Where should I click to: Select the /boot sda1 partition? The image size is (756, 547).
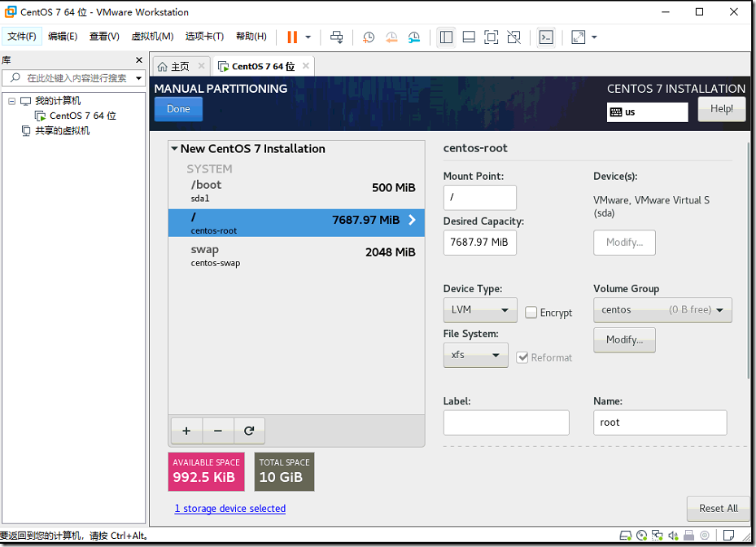pos(296,191)
